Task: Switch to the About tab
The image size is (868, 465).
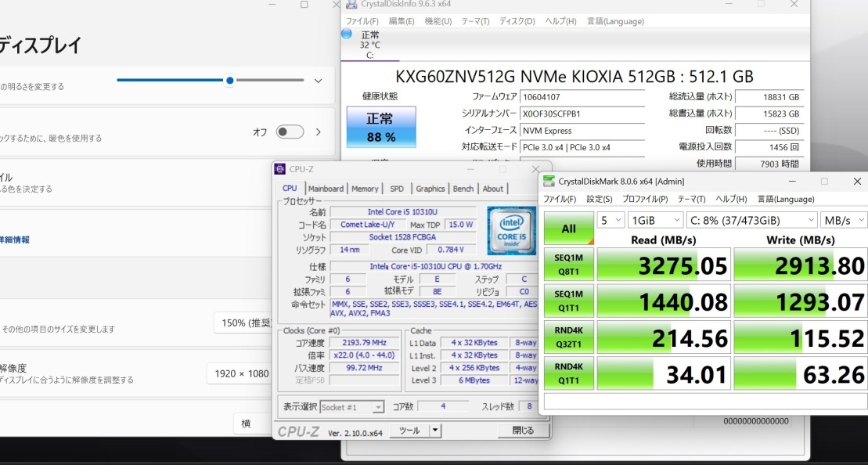Action: tap(492, 189)
